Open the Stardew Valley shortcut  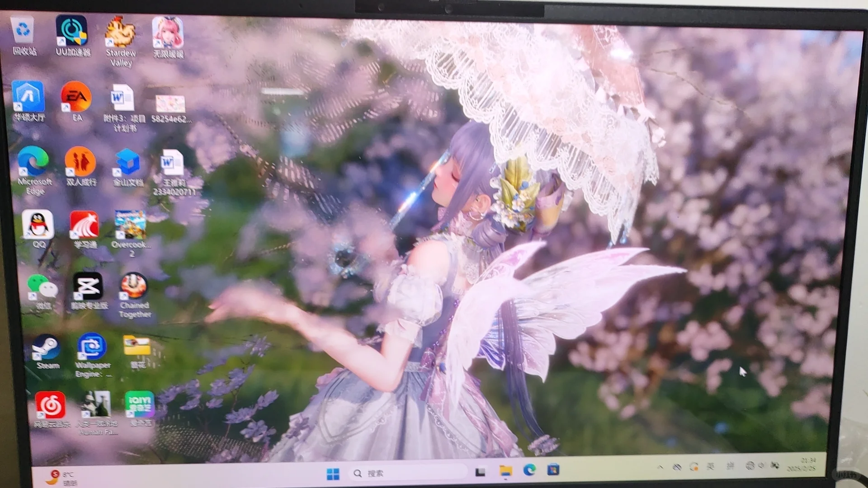(x=121, y=42)
